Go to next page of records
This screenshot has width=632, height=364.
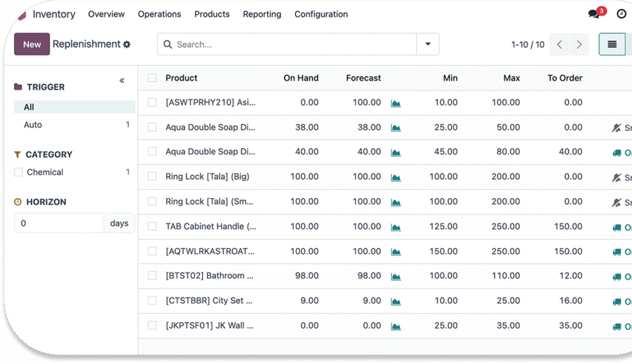(579, 44)
